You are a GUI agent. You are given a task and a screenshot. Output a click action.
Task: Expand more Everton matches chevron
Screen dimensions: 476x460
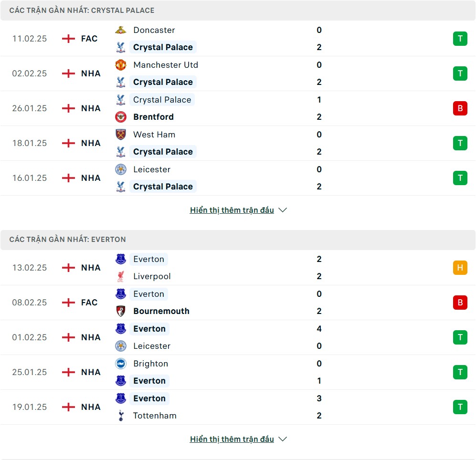[283, 439]
